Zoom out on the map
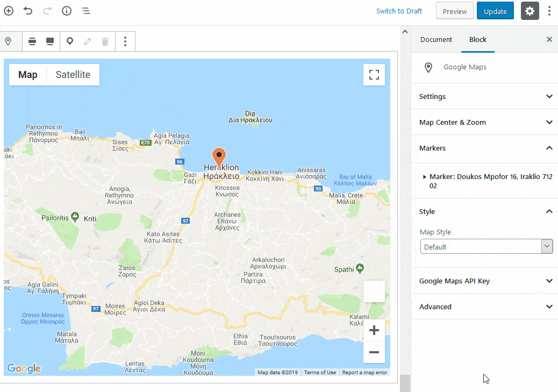This screenshot has width=558, height=392. coord(374,352)
